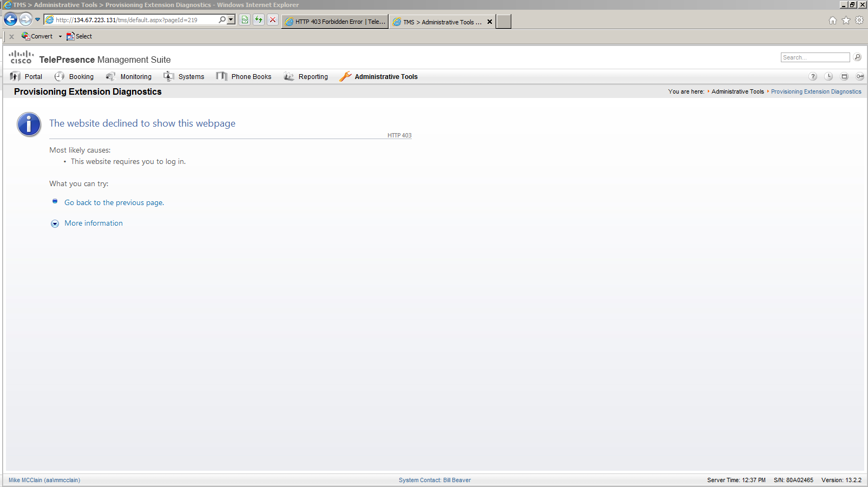Click the red stop loading icon
Viewport: 868px width, 487px height.
[273, 20]
